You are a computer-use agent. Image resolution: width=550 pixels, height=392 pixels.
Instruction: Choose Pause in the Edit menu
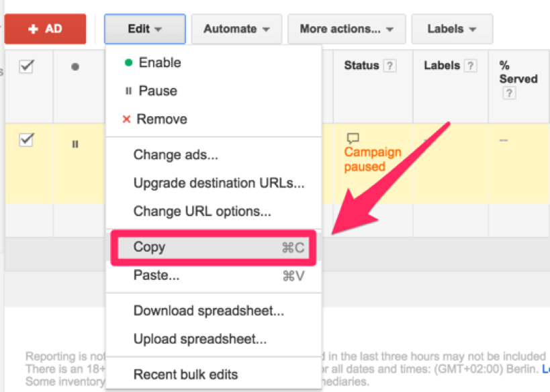pyautogui.click(x=158, y=91)
